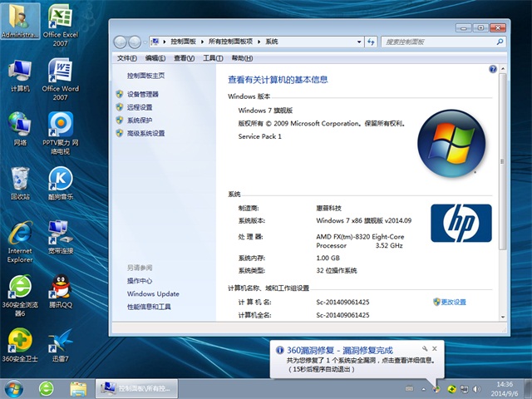532x399 pixels.
Task: Click the help question mark icon
Action: 493,71
